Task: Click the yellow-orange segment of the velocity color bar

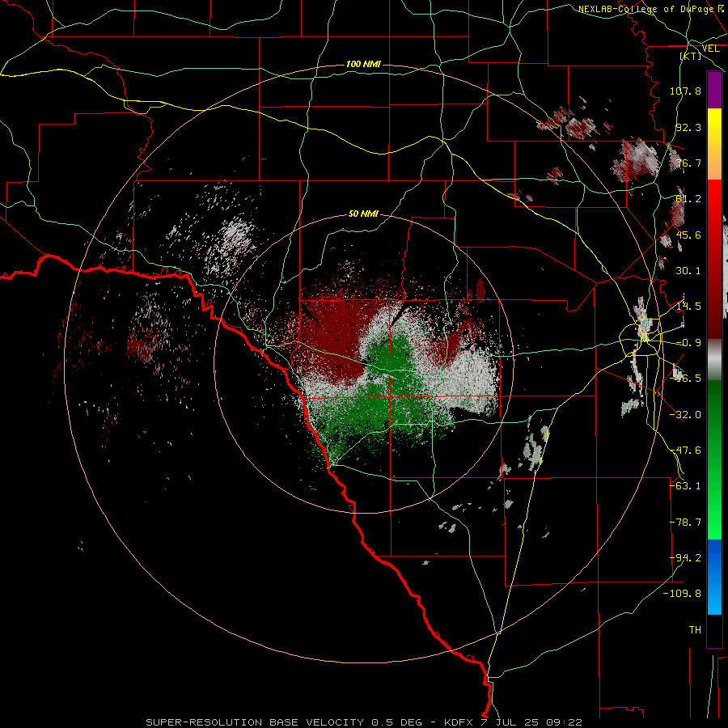Action: tap(714, 144)
